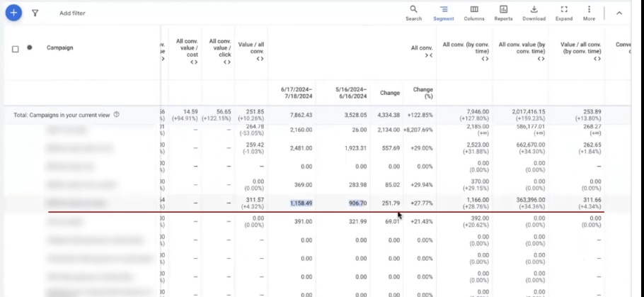Select the highlighted 1,158.49 value cell
The width and height of the screenshot is (644, 297).
coord(301,203)
